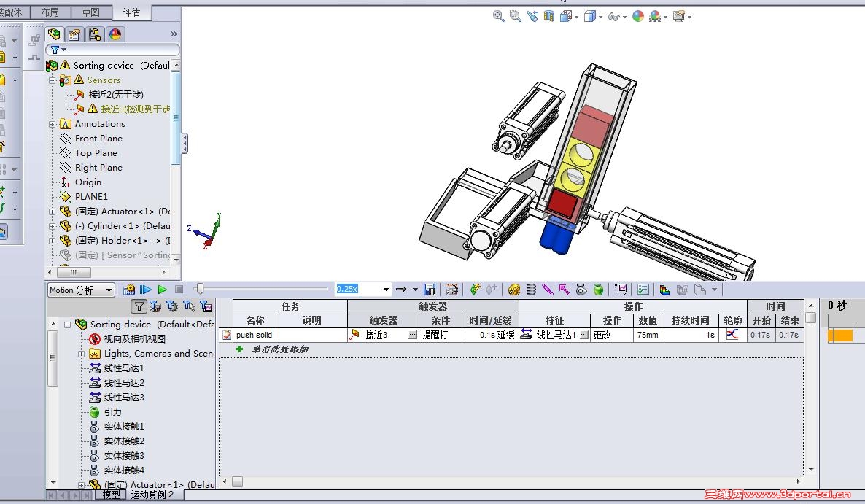Open the FeatureManager design tree tab
The image size is (865, 504).
pos(54,34)
